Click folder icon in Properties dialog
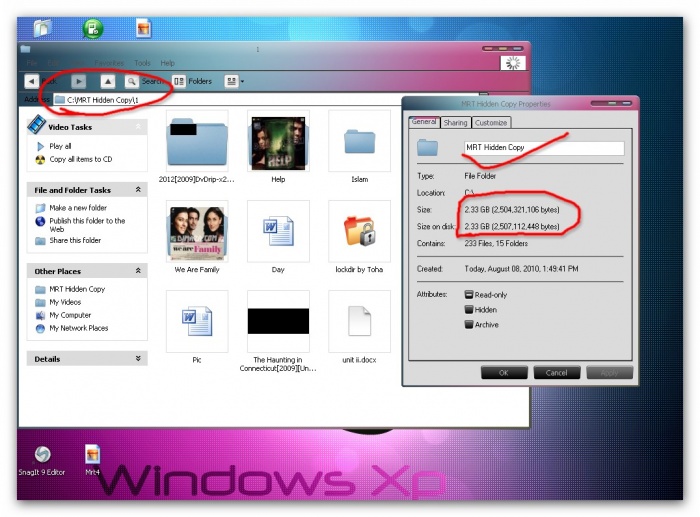Screen dimensions: 700x517 (427, 147)
